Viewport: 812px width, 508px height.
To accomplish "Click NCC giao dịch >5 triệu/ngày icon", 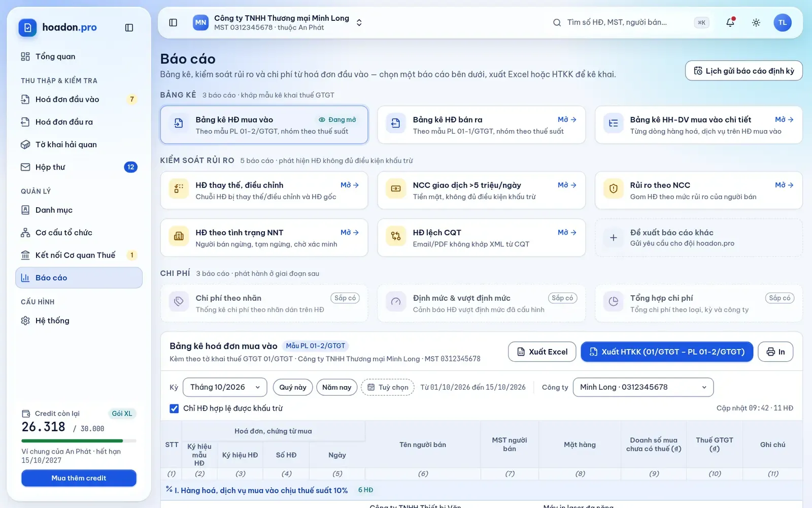I will [x=396, y=188].
